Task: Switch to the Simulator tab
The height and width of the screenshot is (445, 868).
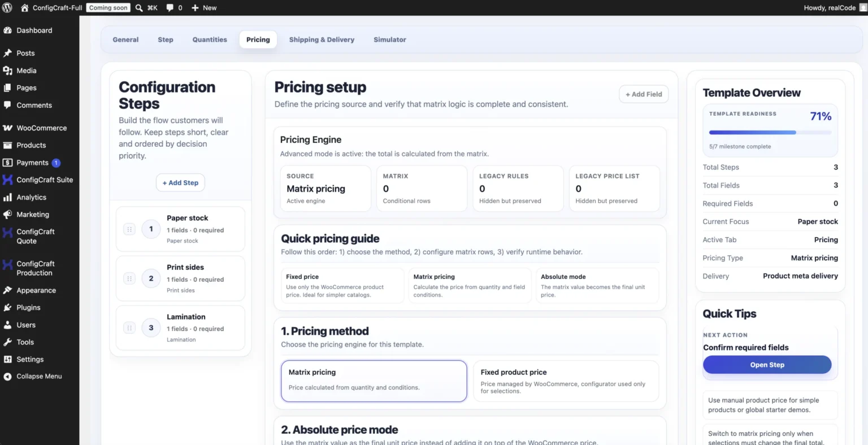Action: [x=390, y=40]
